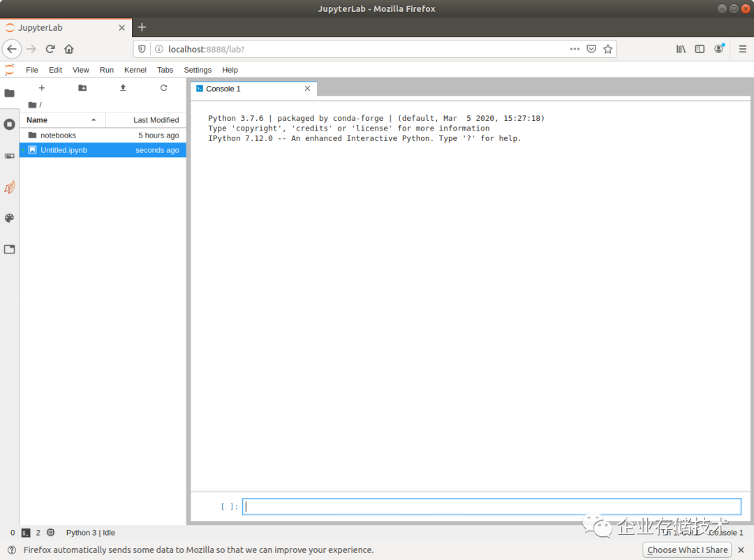This screenshot has height=560, width=754.
Task: Open the Tabs menu
Action: click(165, 70)
